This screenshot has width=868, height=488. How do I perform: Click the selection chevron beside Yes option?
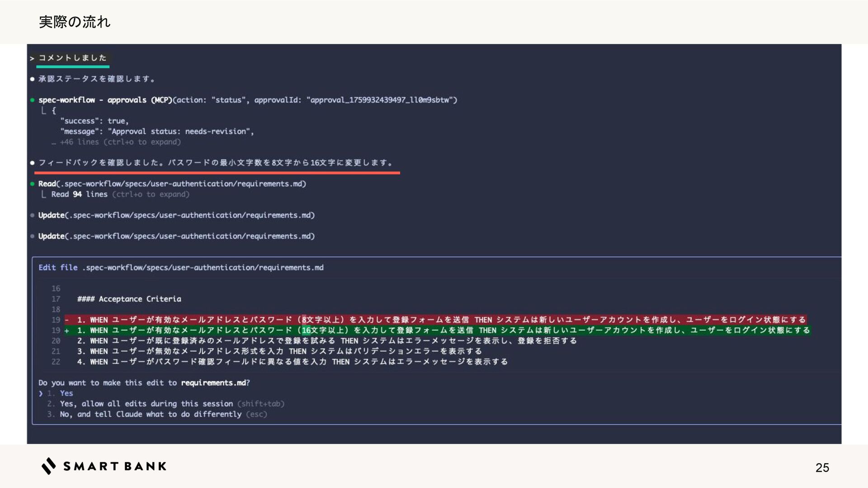point(41,394)
